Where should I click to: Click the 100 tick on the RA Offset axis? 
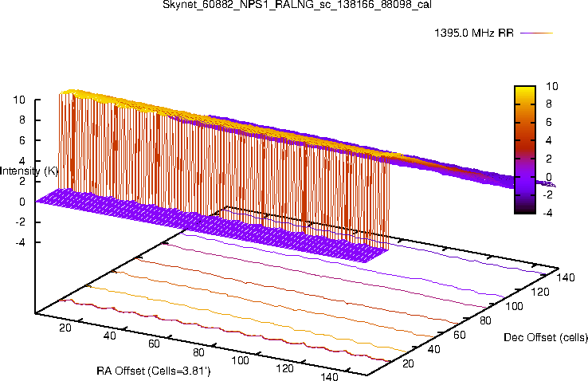click(x=240, y=360)
